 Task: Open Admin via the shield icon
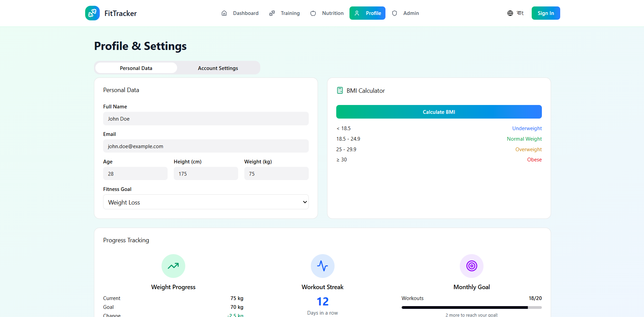[x=395, y=13]
